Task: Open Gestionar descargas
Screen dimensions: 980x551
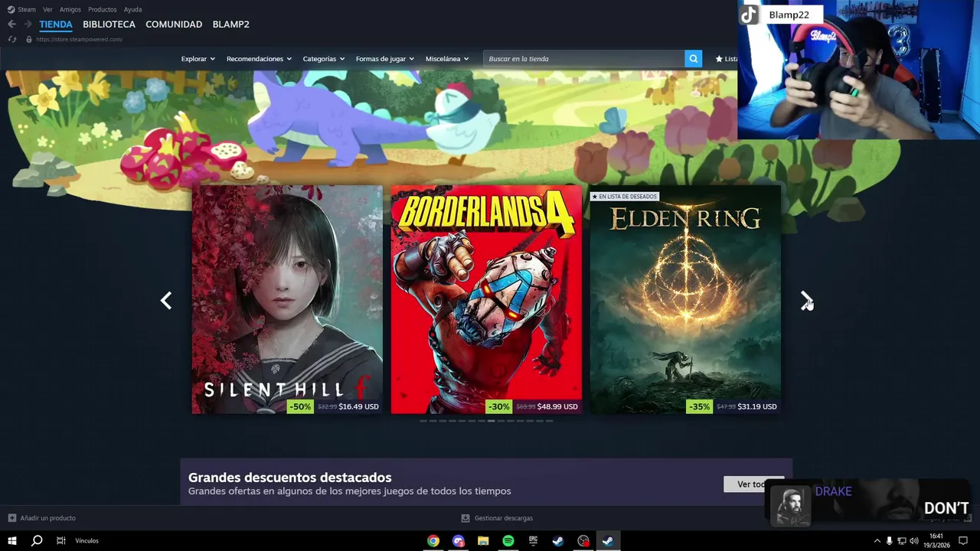Action: [x=503, y=518]
